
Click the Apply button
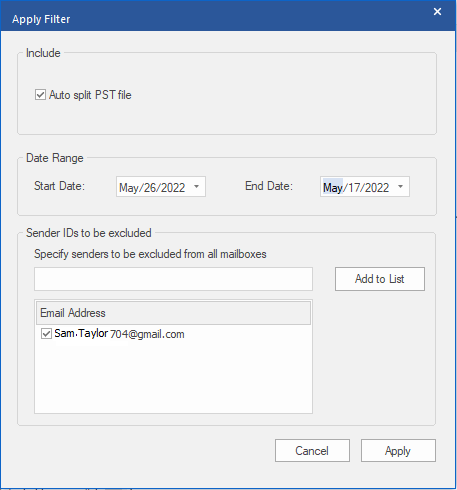point(398,450)
